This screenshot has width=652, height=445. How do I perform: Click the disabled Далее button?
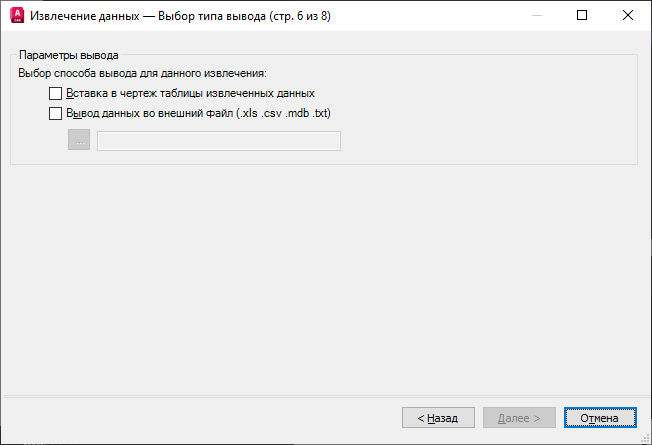tap(519, 418)
